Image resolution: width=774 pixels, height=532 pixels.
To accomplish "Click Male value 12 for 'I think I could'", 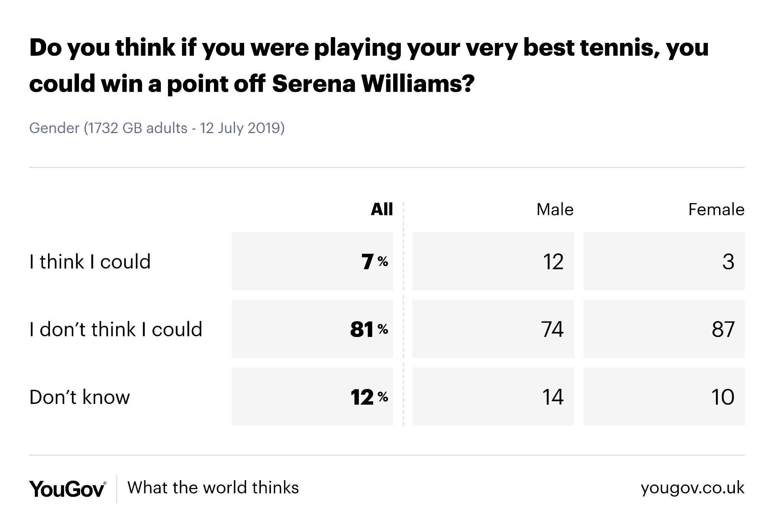I will pyautogui.click(x=493, y=261).
